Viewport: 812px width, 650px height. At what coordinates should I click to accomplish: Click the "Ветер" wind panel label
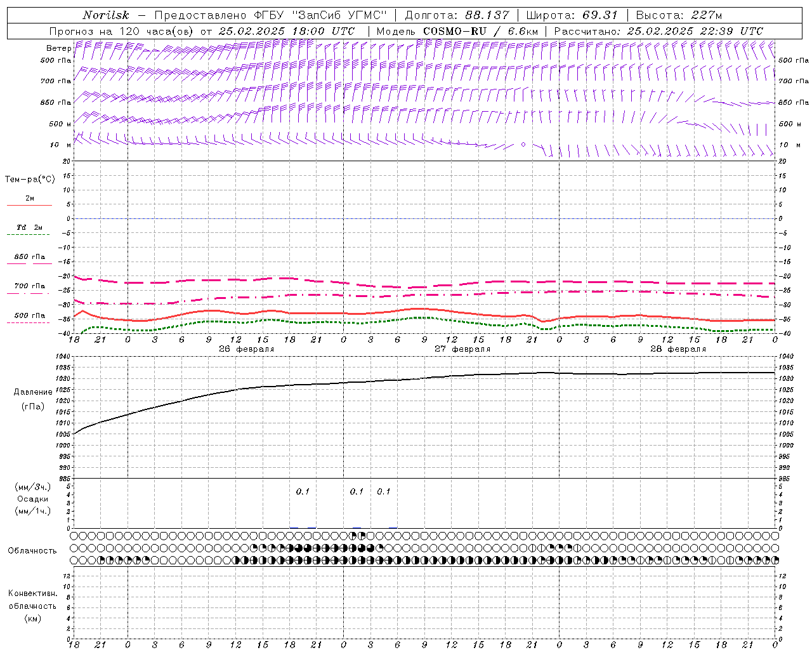pyautogui.click(x=58, y=48)
